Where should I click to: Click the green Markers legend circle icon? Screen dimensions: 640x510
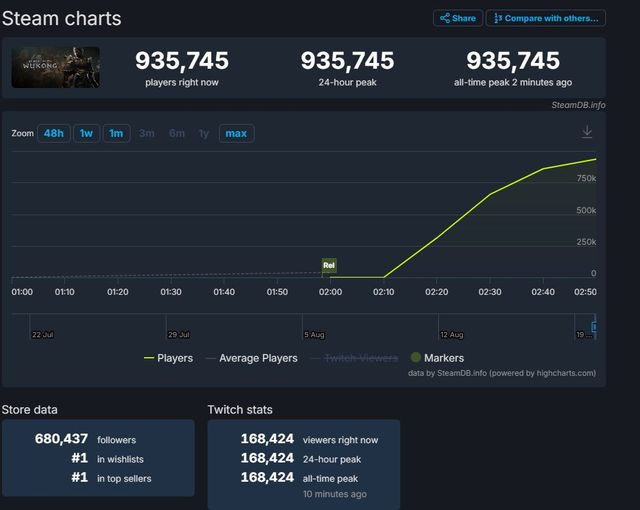[416, 358]
